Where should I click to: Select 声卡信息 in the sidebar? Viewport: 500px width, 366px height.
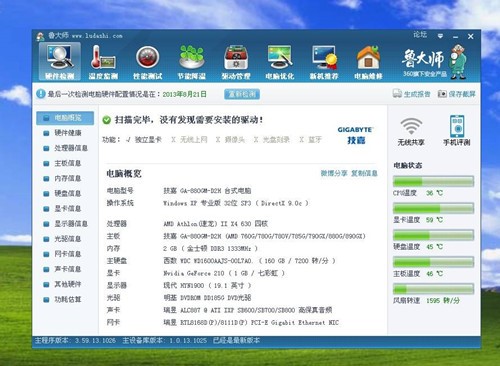coord(65,269)
